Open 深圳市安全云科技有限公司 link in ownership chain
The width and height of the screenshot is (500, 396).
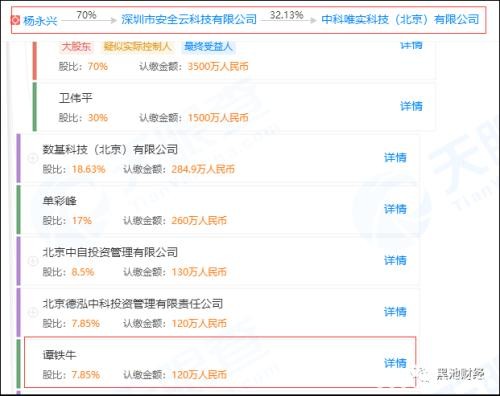[189, 19]
